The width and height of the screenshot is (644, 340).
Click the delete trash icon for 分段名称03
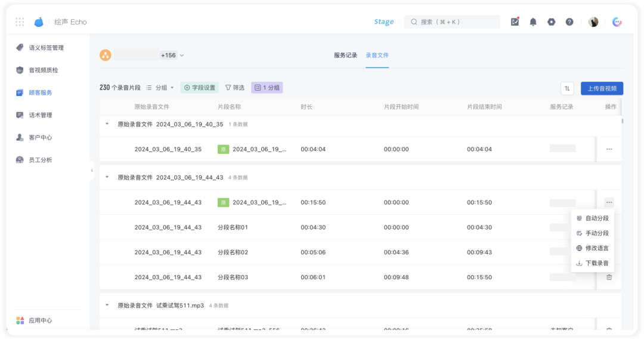coord(609,277)
